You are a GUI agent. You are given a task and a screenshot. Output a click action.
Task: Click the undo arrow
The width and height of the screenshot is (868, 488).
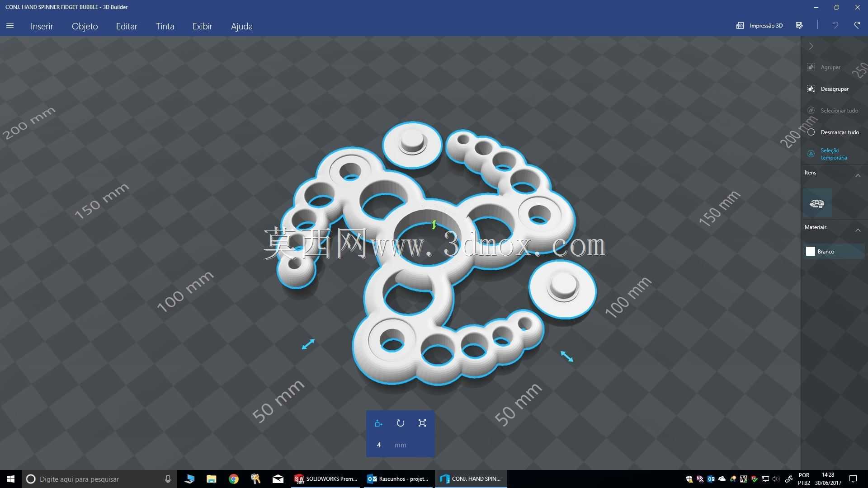(x=835, y=25)
